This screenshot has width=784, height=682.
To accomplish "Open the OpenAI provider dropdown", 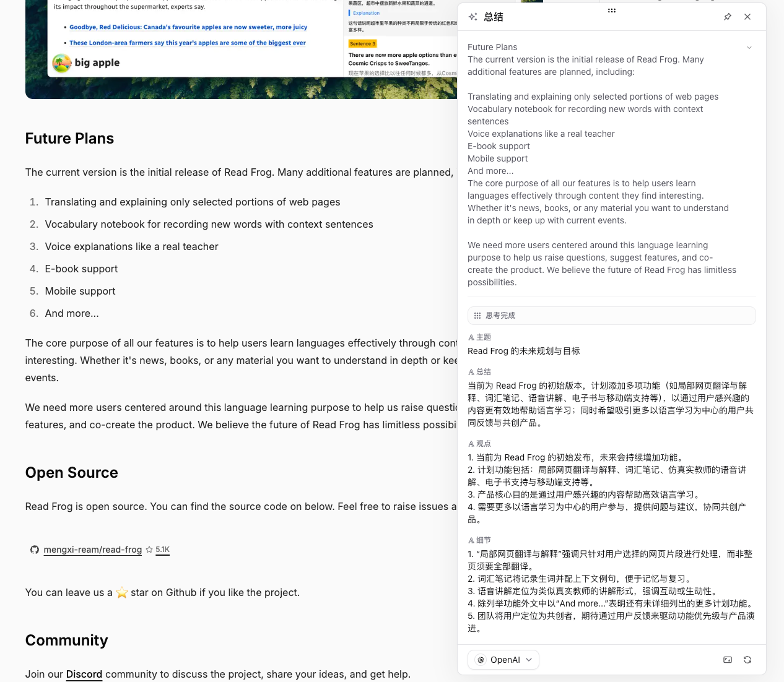I will (x=503, y=660).
